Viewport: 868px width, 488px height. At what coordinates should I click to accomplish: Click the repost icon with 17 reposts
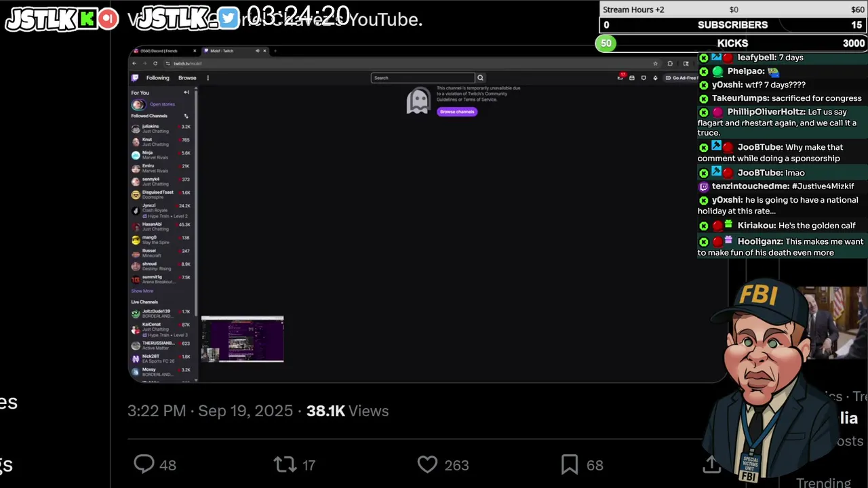point(284,464)
